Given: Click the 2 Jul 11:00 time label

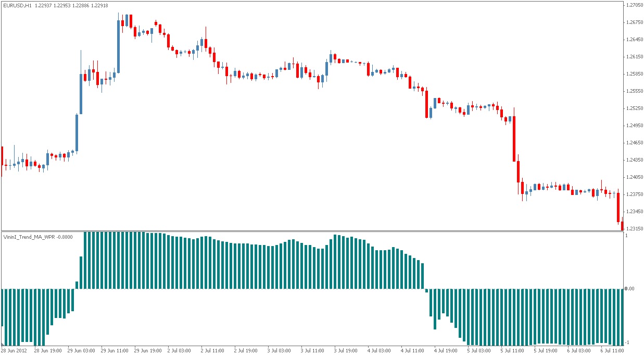Looking at the screenshot, I should coord(213,351).
